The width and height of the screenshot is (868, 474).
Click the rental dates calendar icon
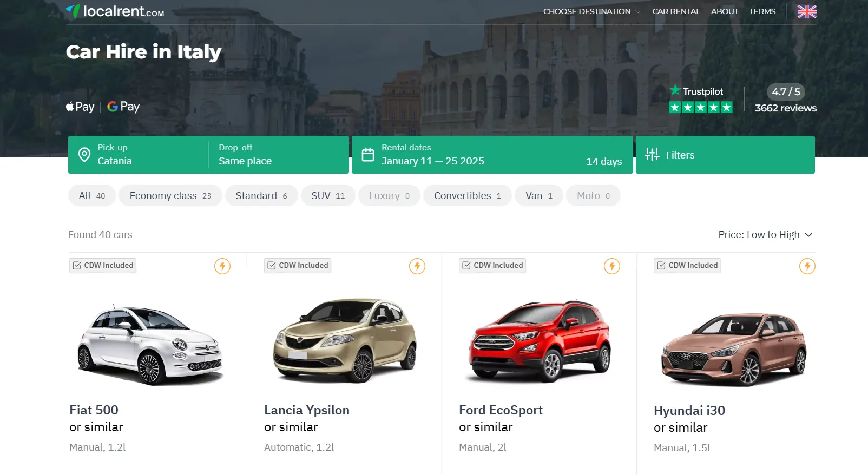click(x=368, y=155)
